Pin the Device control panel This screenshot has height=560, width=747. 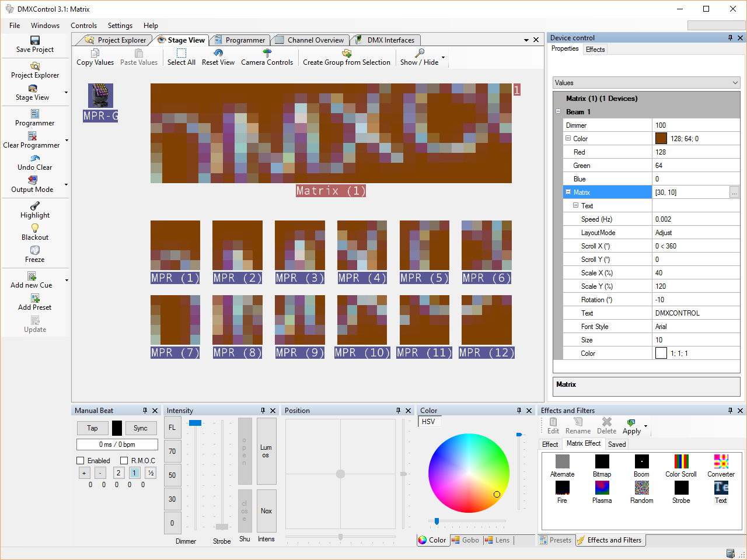coord(730,38)
